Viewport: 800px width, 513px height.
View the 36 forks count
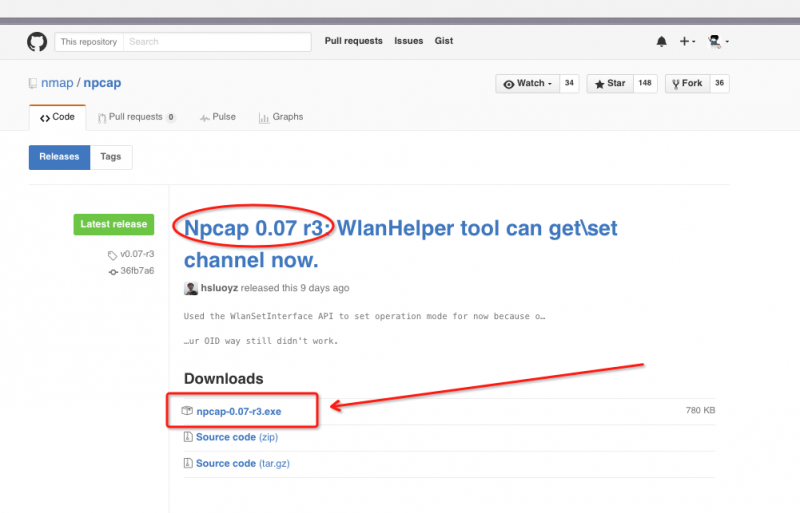[x=719, y=83]
